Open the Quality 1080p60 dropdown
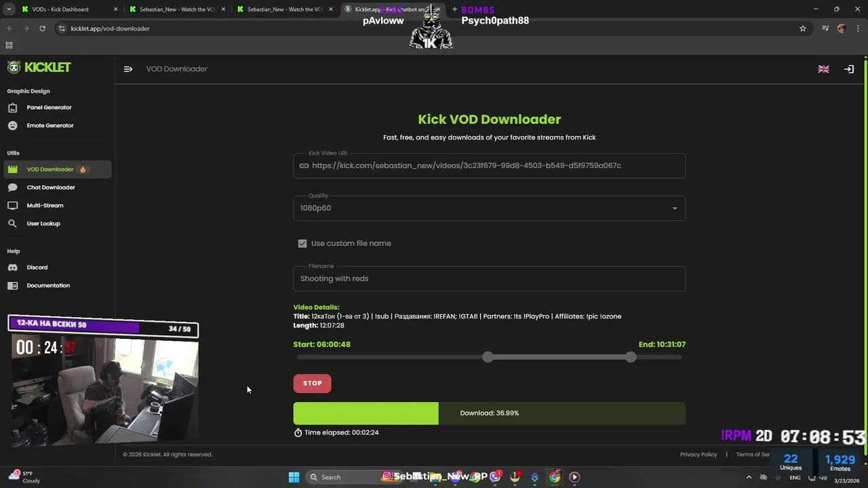This screenshot has width=868, height=488. point(489,208)
